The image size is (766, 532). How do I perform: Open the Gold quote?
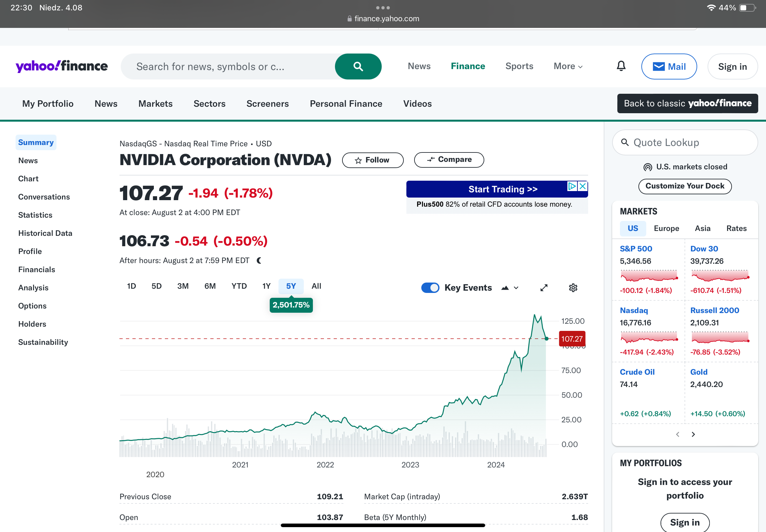[698, 372]
